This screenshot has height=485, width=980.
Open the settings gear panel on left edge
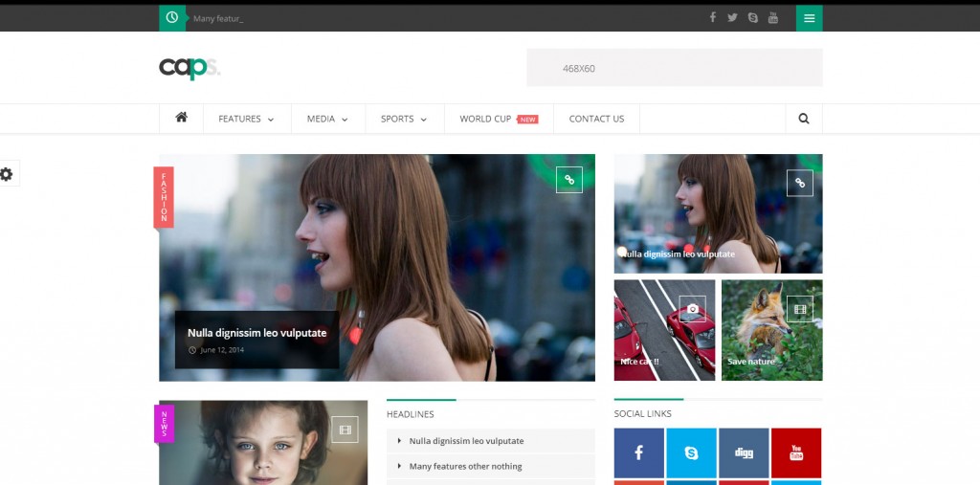[8, 174]
